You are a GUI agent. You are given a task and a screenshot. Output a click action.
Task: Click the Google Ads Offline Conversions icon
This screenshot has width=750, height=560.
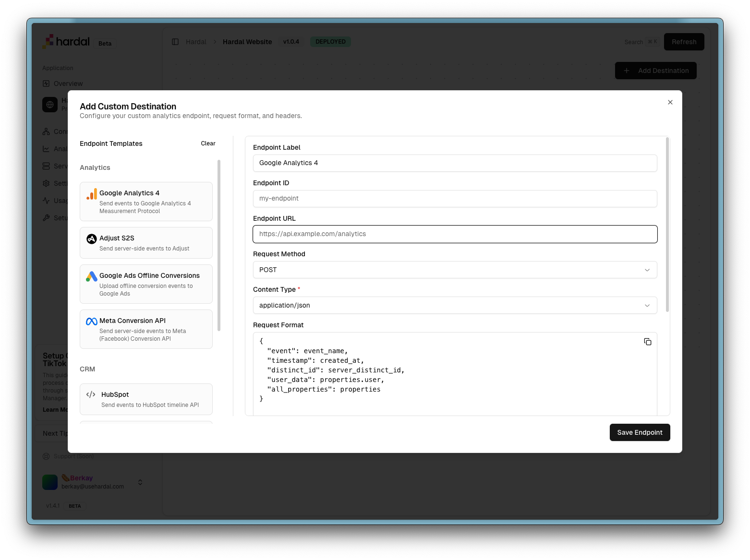click(92, 276)
